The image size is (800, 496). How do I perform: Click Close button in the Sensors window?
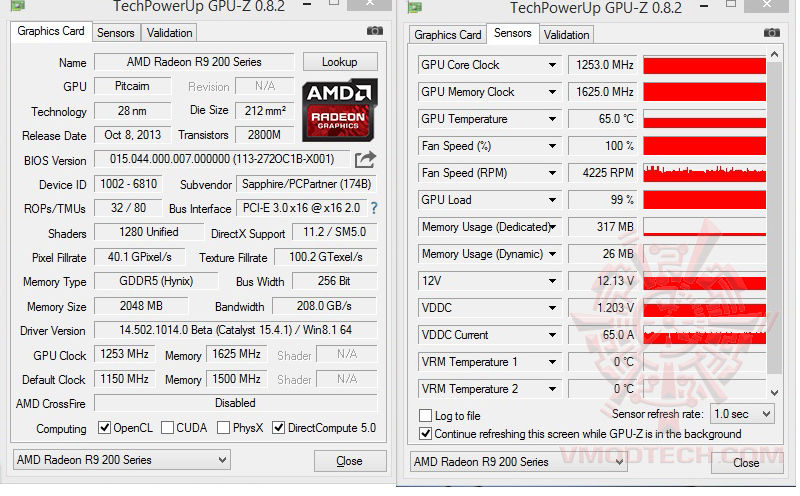tap(746, 463)
